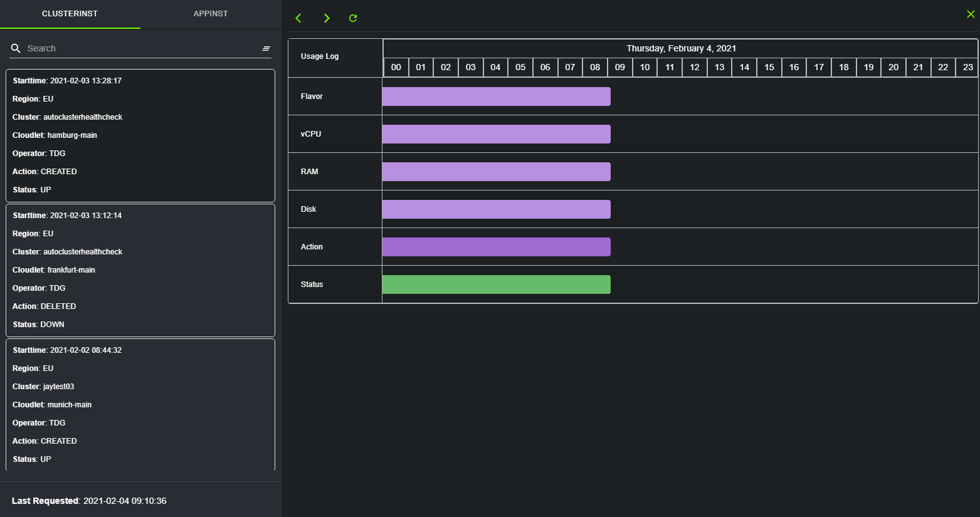Go to the next day arrow

tap(326, 18)
